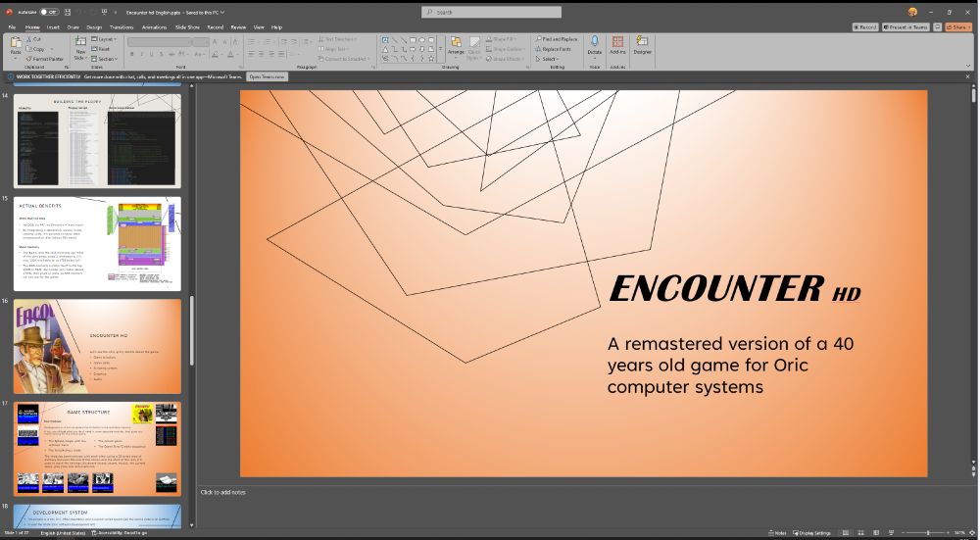
Task: Toggle the Notes button in status bar
Action: [777, 533]
